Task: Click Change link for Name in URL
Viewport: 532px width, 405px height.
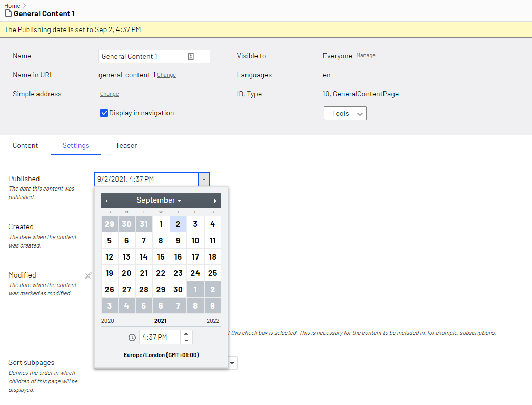Action: [166, 75]
